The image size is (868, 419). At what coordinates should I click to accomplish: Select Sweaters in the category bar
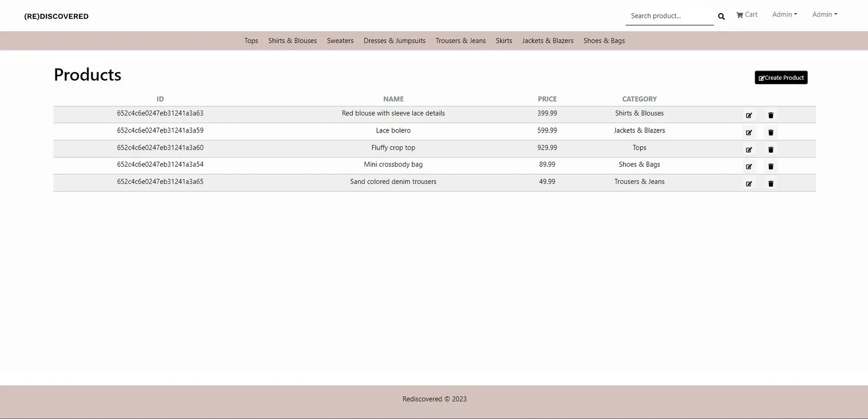pos(340,41)
